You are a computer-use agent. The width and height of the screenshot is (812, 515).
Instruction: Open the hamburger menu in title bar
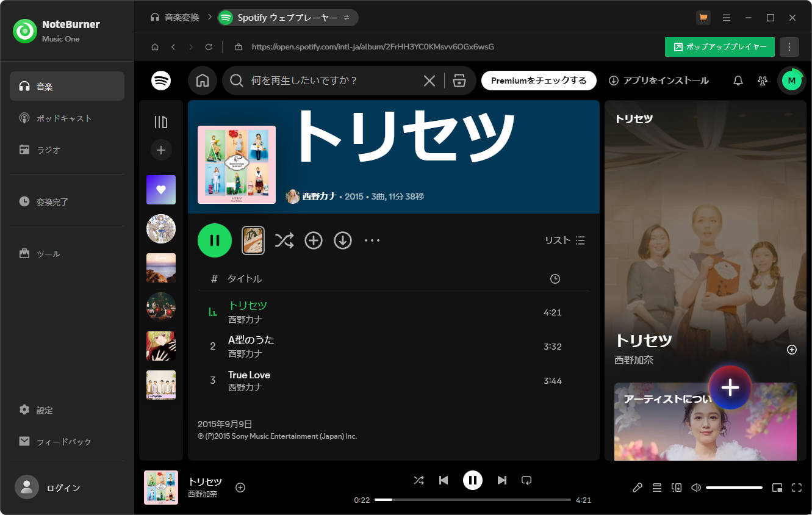[x=727, y=18]
